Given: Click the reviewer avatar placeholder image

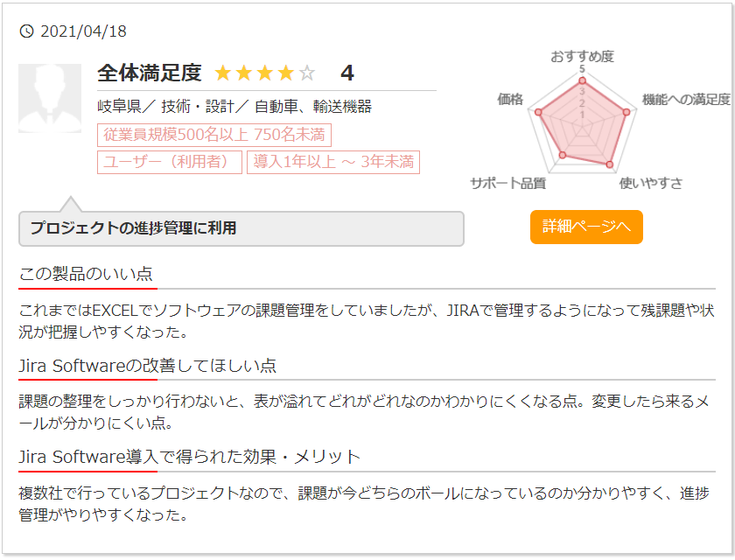Looking at the screenshot, I should [x=50, y=98].
